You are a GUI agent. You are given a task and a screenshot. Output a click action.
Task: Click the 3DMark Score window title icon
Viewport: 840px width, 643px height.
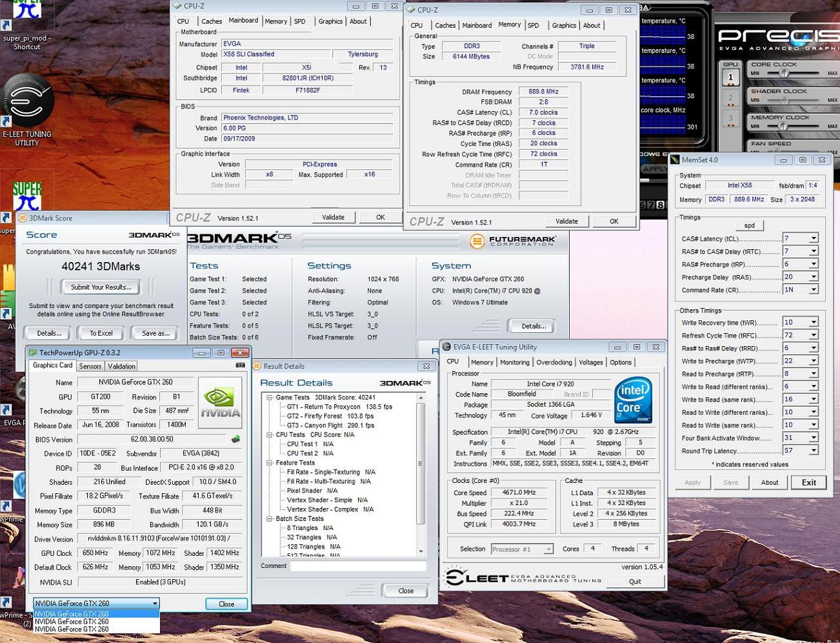point(22,218)
